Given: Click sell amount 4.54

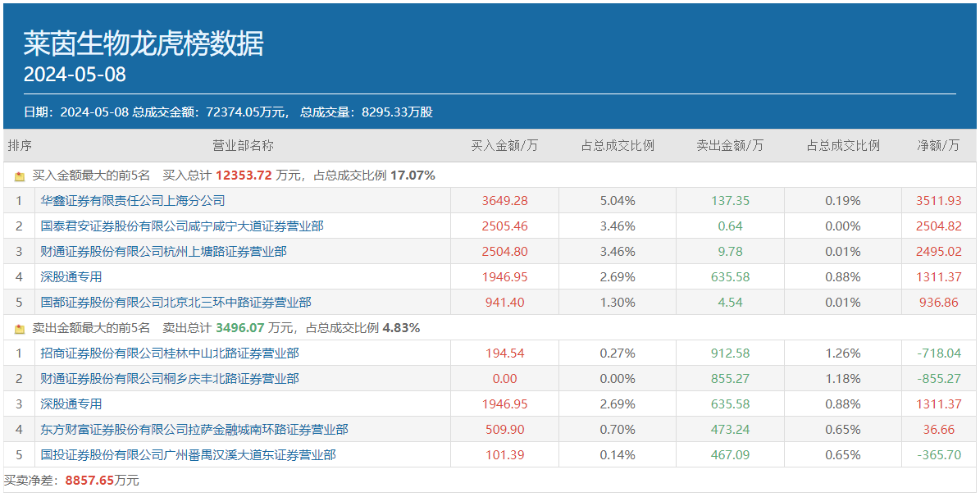Looking at the screenshot, I should pos(731,303).
